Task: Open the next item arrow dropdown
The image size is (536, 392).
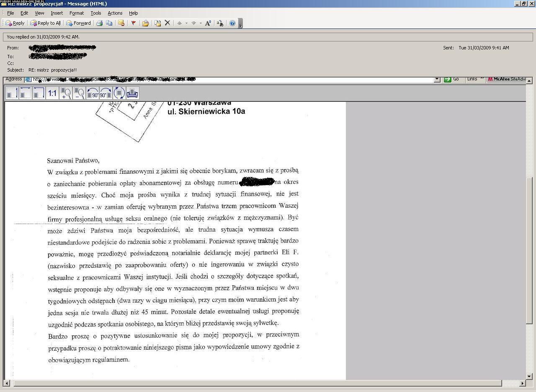Action: click(201, 23)
